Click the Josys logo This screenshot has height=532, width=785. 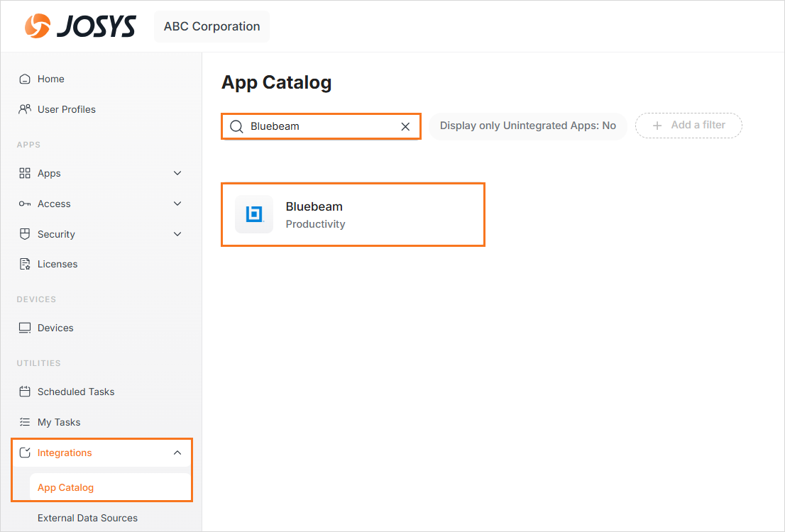coord(79,26)
